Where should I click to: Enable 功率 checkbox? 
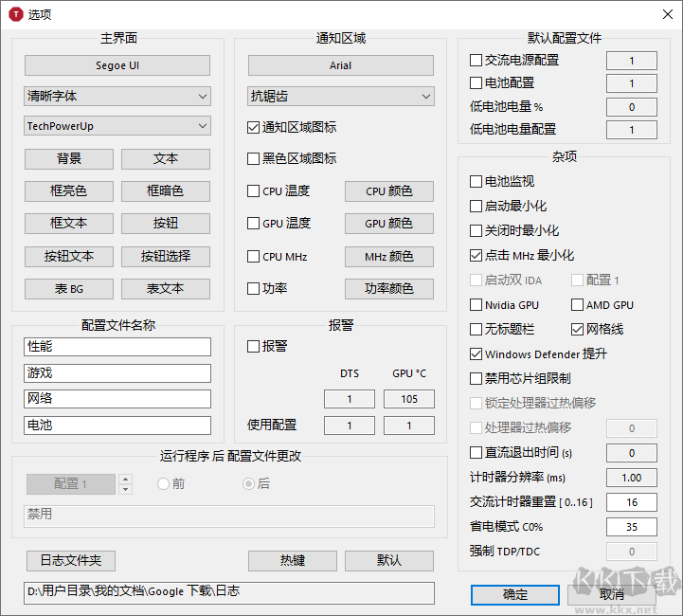click(253, 288)
